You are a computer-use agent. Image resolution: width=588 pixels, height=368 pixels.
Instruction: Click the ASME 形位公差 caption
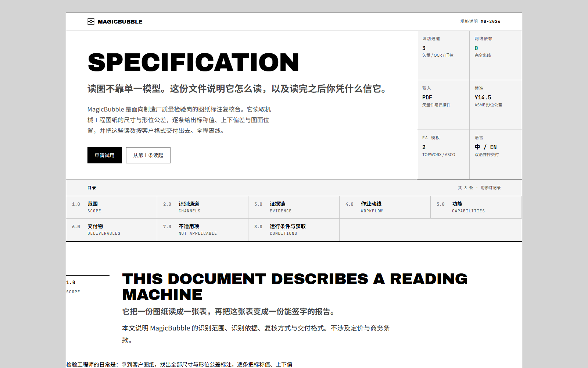pos(488,105)
